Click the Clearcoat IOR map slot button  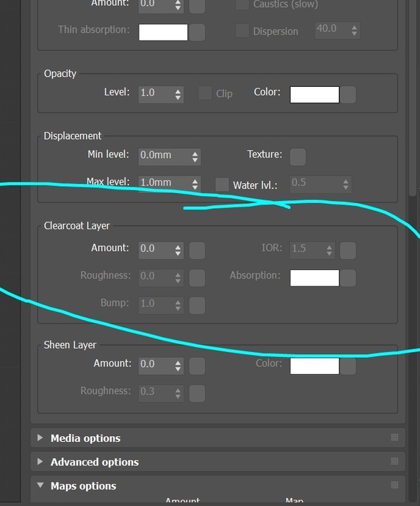[348, 250]
